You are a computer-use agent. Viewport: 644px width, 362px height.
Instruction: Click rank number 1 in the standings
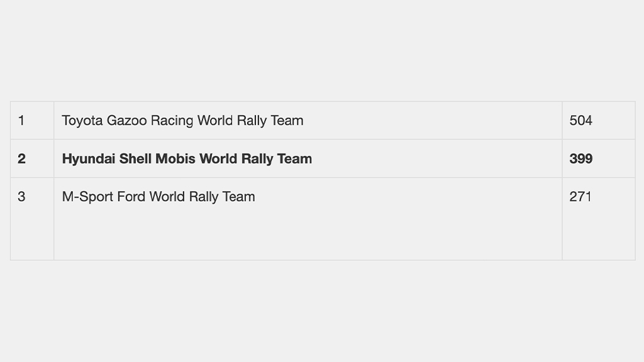[21, 121]
